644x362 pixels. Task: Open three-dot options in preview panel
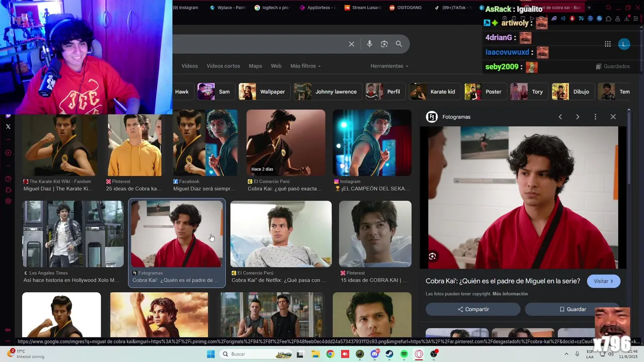(x=595, y=117)
